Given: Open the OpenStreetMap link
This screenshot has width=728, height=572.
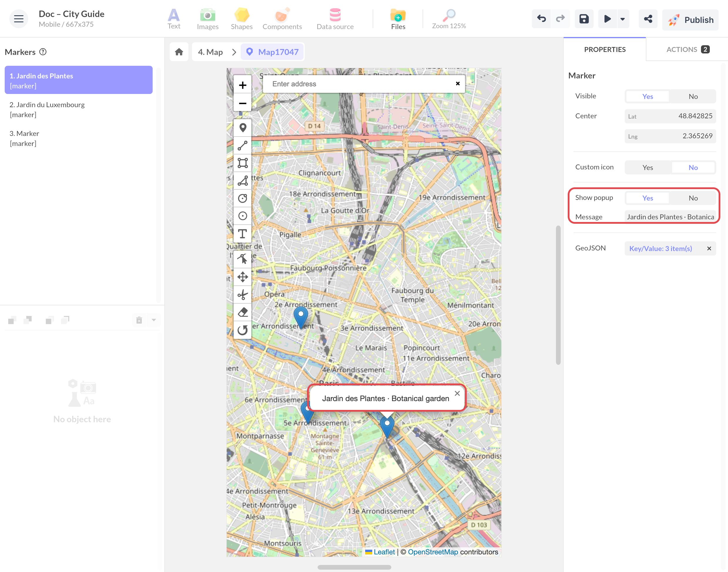Looking at the screenshot, I should tap(432, 552).
